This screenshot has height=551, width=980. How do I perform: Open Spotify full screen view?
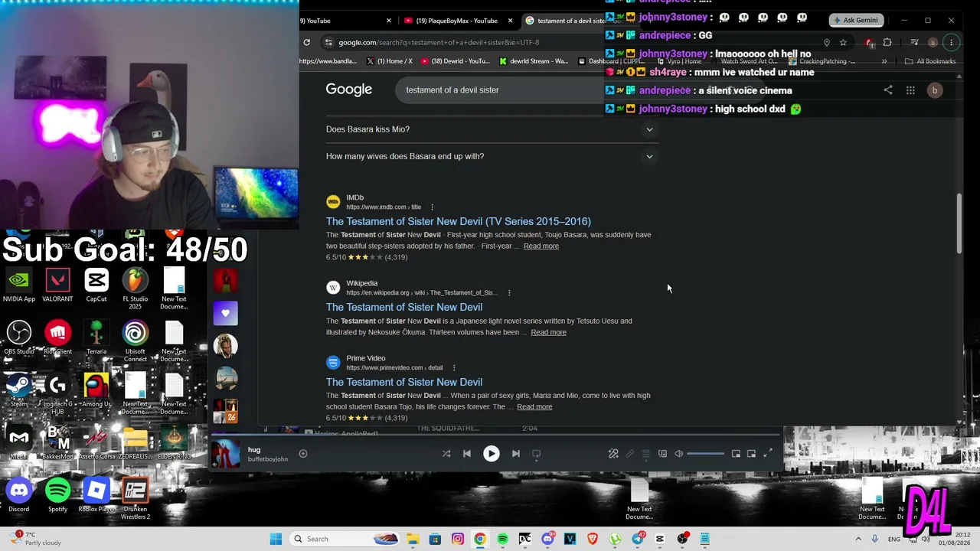point(768,454)
